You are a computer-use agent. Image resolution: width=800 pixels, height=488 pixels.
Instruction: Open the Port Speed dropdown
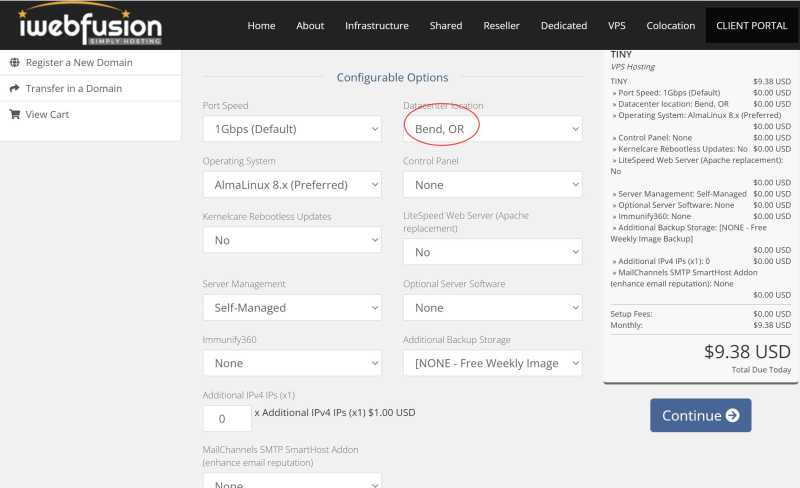[292, 129]
